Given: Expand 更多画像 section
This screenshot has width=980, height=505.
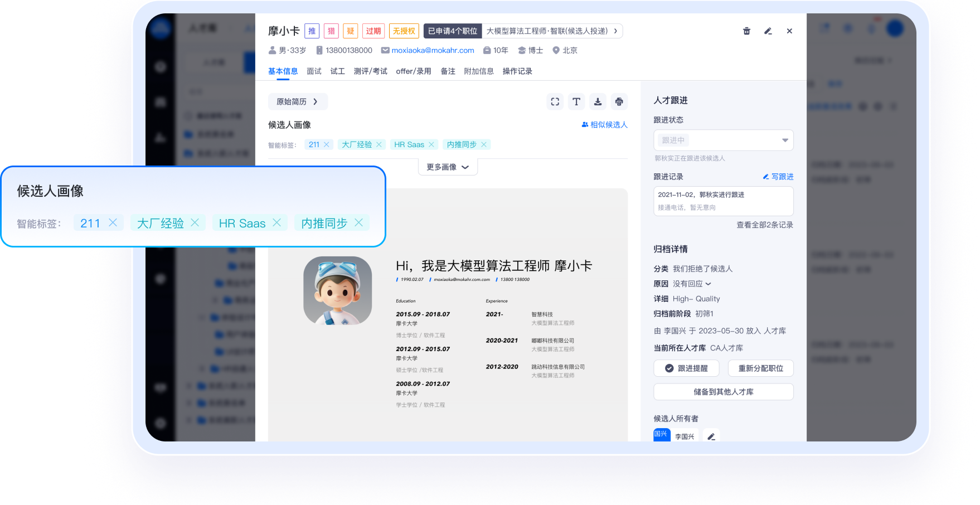Looking at the screenshot, I should 448,167.
